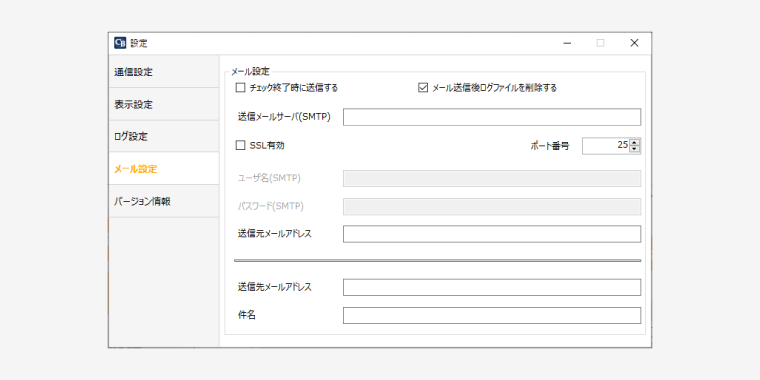This screenshot has width=760, height=380.
Task: Uncheck メール送信後ログファイルを削除する
Action: 423,88
